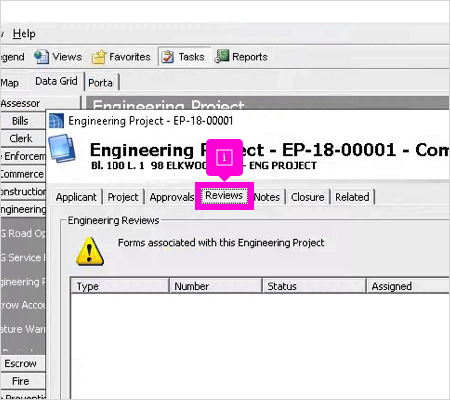Viewport: 450px width, 400px height.
Task: Select the Closure tab
Action: pos(307,197)
